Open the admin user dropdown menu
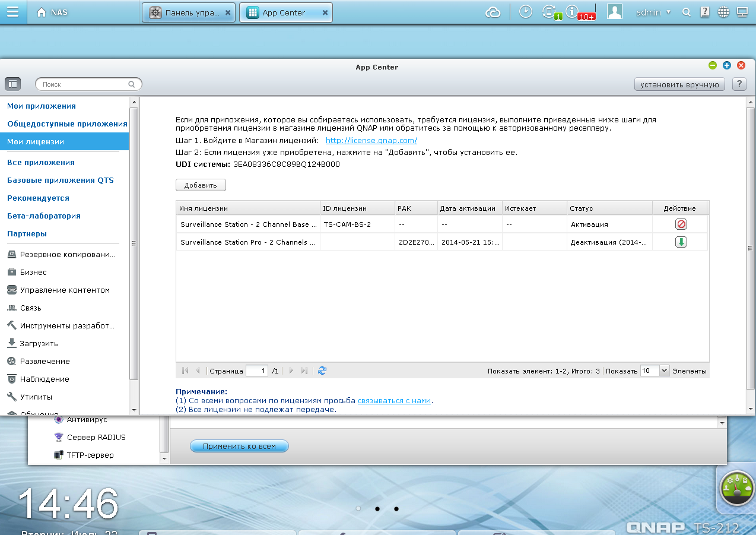This screenshot has height=535, width=756. pyautogui.click(x=653, y=12)
